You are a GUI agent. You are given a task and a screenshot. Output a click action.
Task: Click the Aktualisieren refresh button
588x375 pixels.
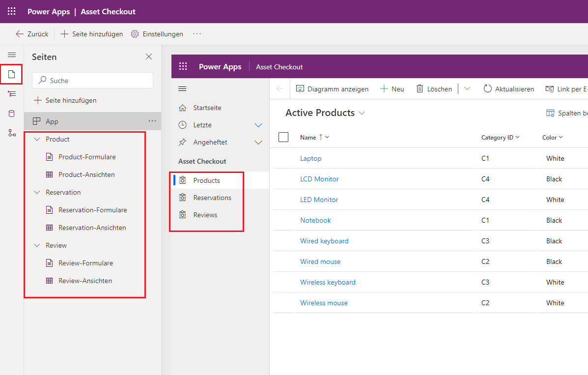[508, 89]
